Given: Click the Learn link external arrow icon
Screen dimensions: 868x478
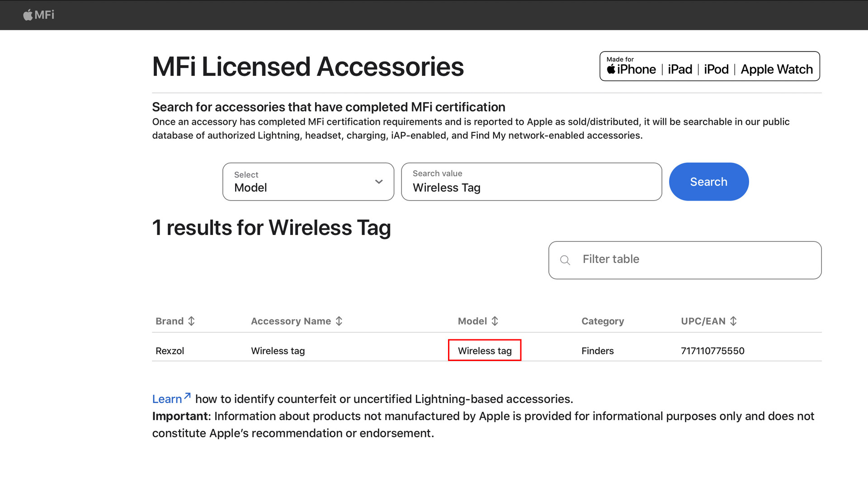Looking at the screenshot, I should (x=187, y=396).
